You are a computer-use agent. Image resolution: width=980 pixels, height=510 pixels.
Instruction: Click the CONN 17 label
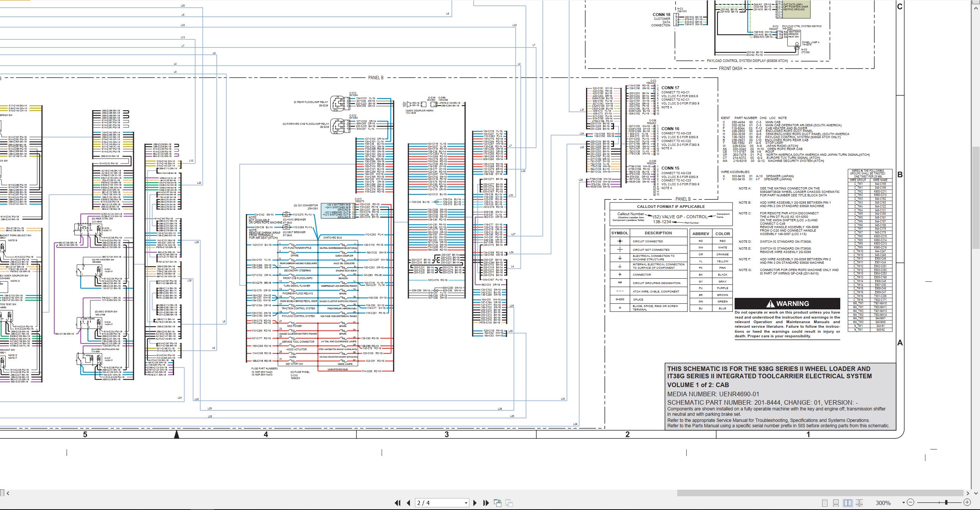[x=670, y=88]
